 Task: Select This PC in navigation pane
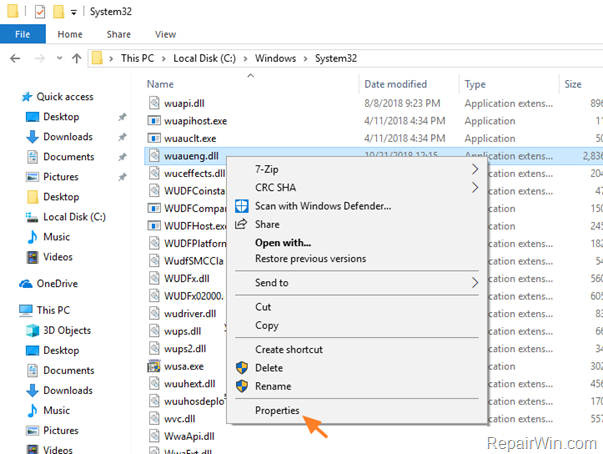click(x=53, y=310)
